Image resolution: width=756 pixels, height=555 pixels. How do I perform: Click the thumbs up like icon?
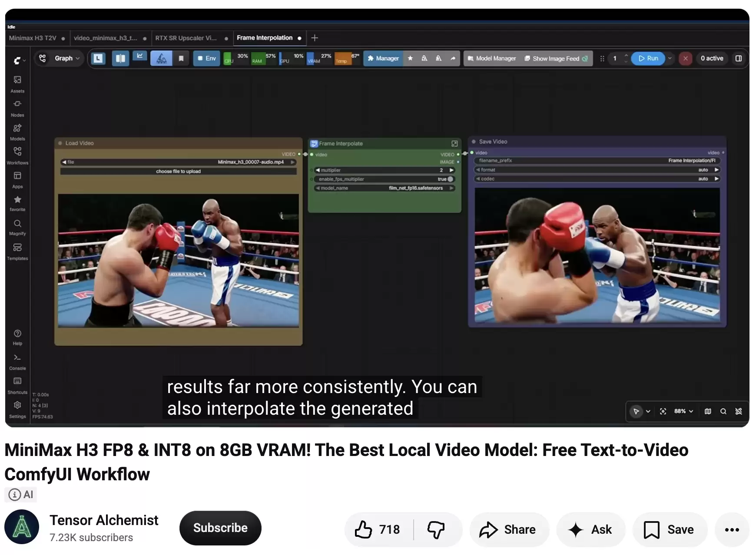pos(363,529)
